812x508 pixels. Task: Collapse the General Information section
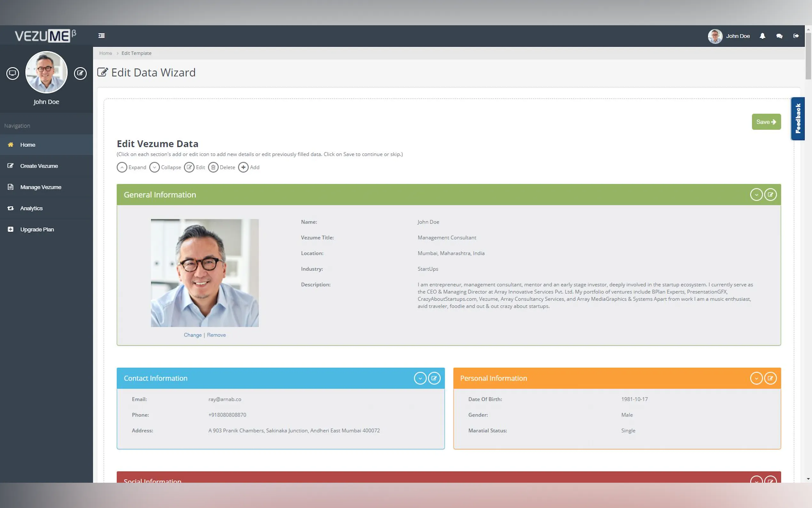[x=756, y=194]
